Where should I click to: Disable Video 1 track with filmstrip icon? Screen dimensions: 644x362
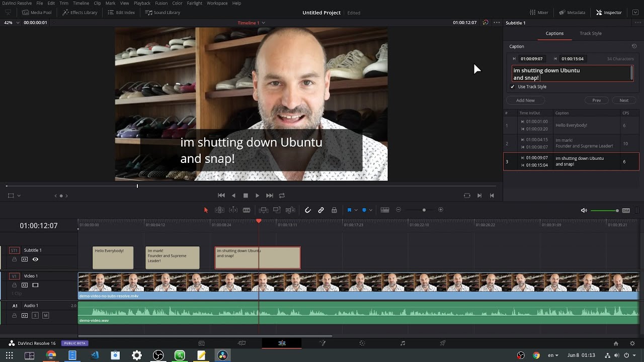point(35,285)
